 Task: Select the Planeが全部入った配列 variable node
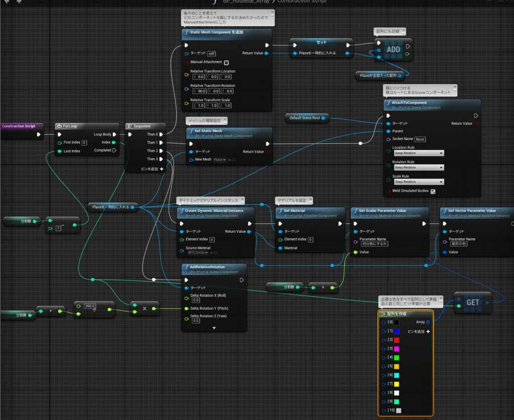(x=380, y=76)
